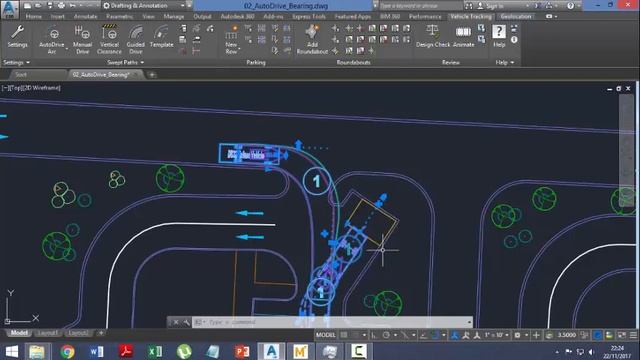The image size is (640, 360).
Task: Click the 3.5000 value in status bar
Action: point(567,335)
